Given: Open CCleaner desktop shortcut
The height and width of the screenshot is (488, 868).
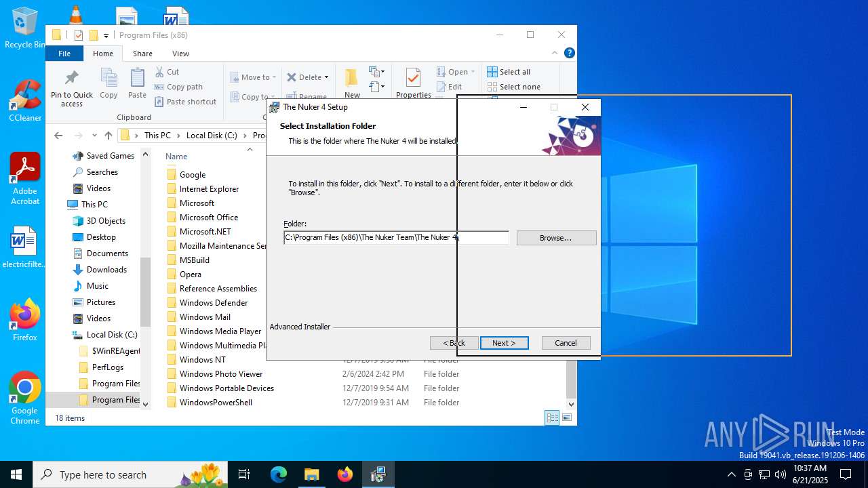Looking at the screenshot, I should [x=25, y=100].
